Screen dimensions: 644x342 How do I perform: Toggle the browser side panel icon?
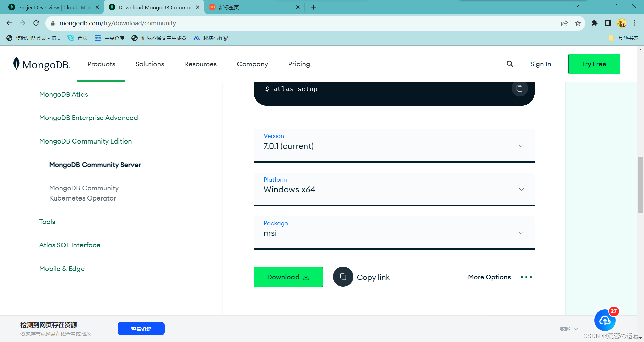tap(608, 23)
